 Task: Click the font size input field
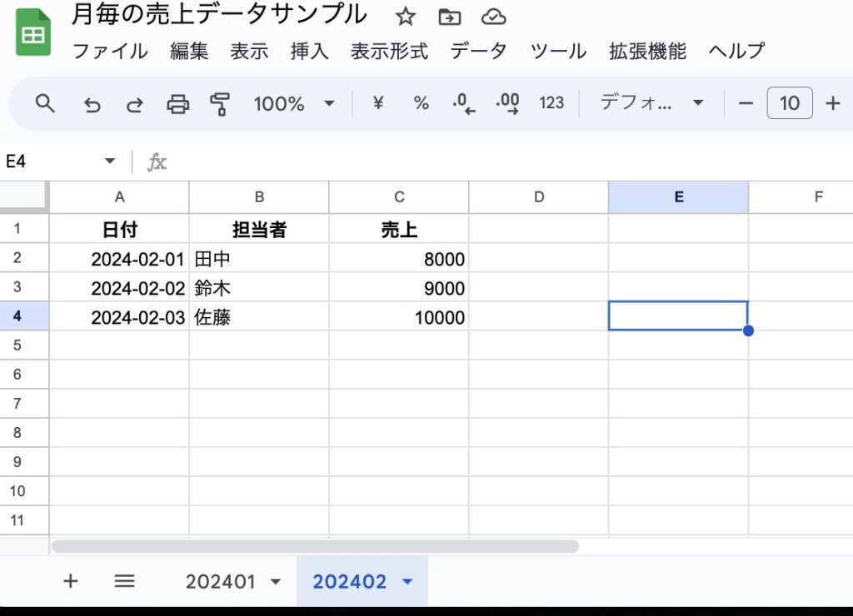tap(789, 103)
